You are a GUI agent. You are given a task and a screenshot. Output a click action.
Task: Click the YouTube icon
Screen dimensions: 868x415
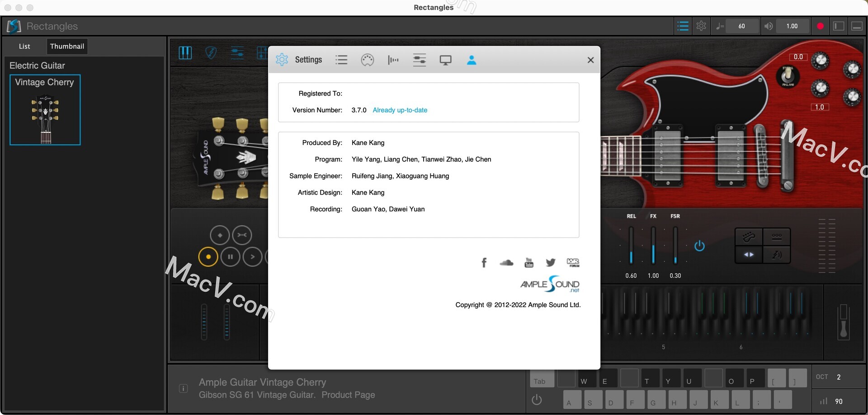(528, 262)
